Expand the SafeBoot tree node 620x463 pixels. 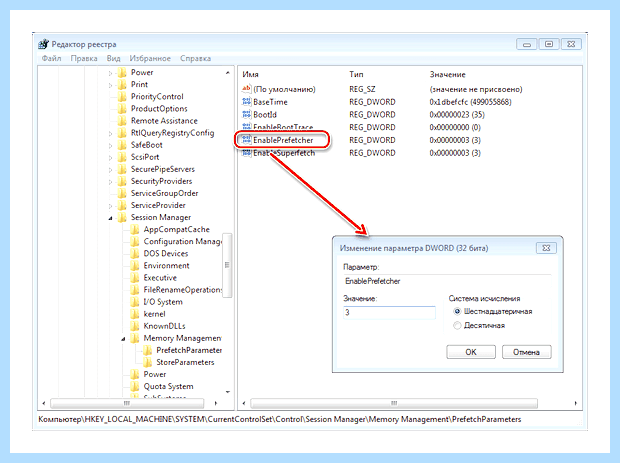click(110, 146)
